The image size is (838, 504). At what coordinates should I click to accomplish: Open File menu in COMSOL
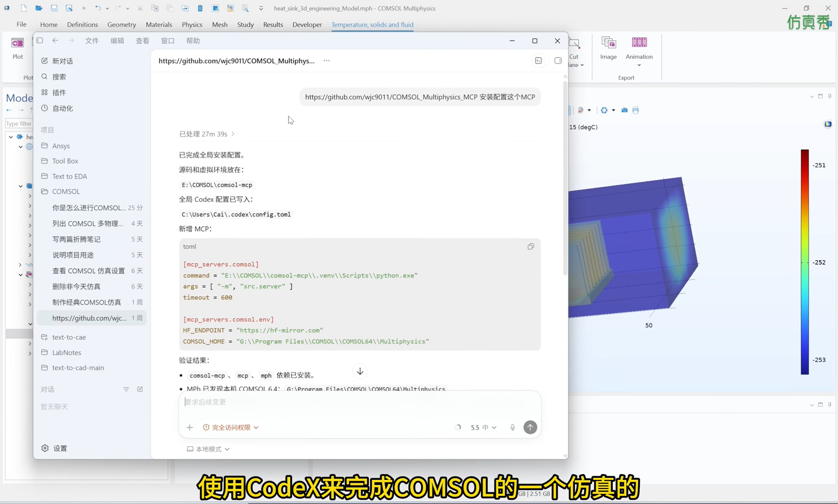[x=21, y=25]
